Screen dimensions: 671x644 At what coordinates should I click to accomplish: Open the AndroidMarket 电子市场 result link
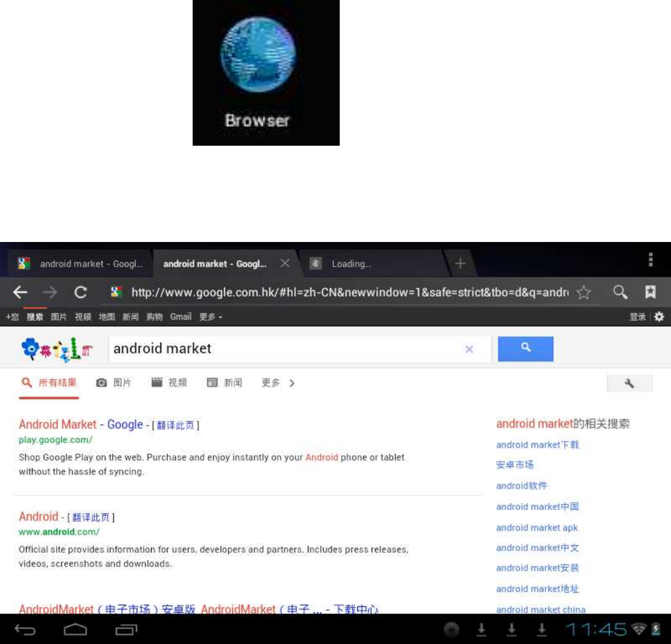pyautogui.click(x=199, y=609)
